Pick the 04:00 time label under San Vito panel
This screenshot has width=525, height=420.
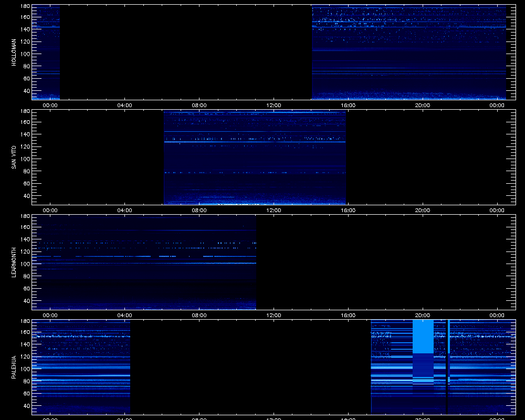(x=124, y=211)
